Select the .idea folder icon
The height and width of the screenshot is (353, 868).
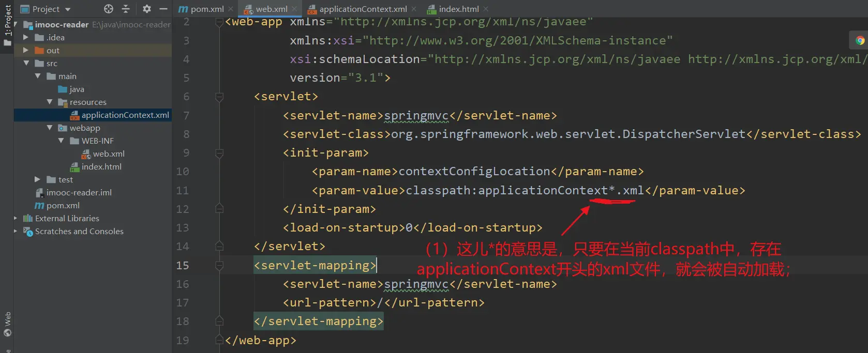click(39, 37)
